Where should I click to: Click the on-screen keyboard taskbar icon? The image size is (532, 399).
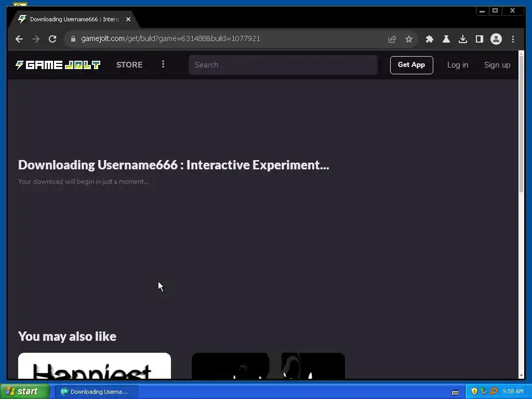(455, 392)
